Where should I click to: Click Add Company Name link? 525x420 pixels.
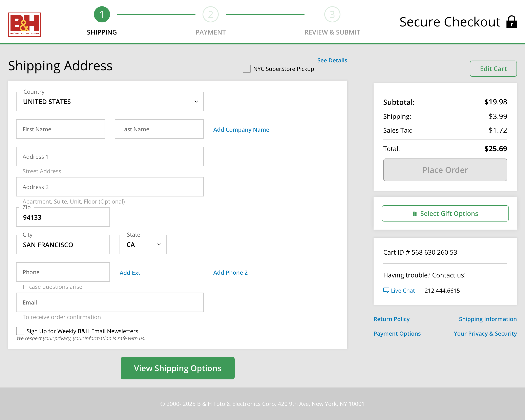pyautogui.click(x=241, y=129)
